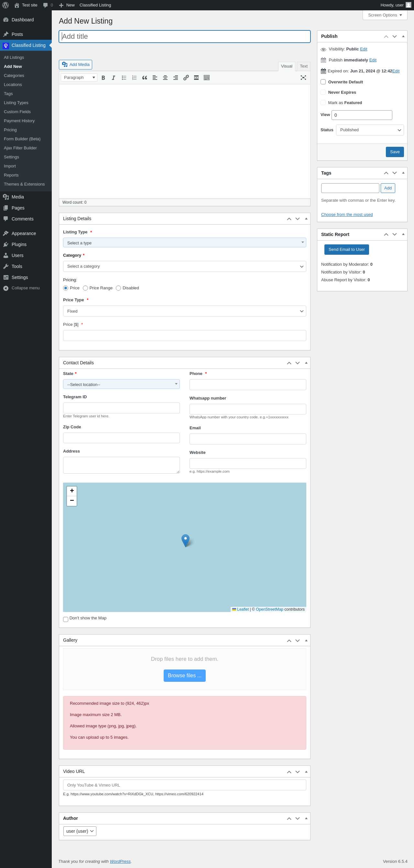Click the Phone input field
The width and height of the screenshot is (414, 868).
pyautogui.click(x=248, y=385)
